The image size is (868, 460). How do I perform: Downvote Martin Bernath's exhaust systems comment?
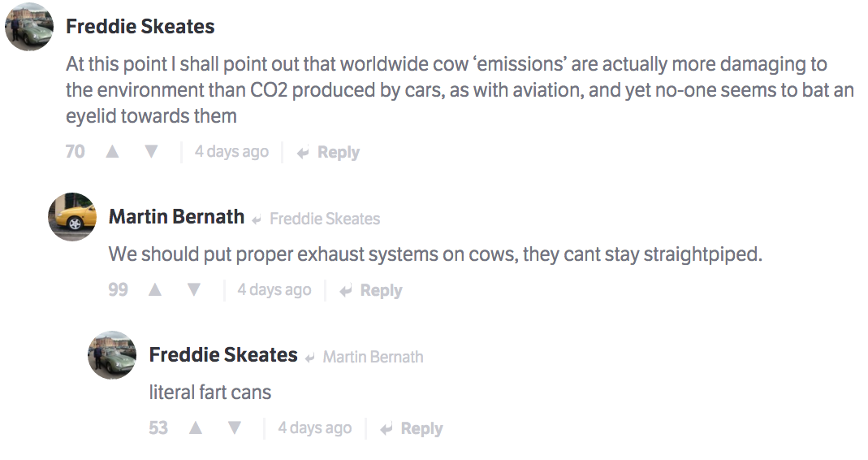[193, 290]
